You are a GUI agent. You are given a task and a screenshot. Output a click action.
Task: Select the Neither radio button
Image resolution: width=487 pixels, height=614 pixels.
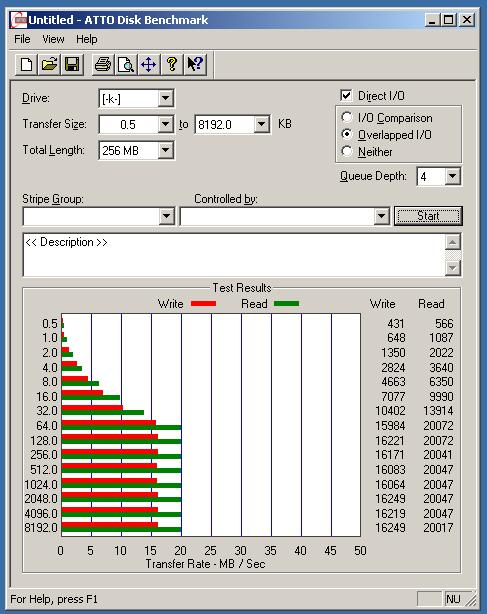(x=346, y=151)
